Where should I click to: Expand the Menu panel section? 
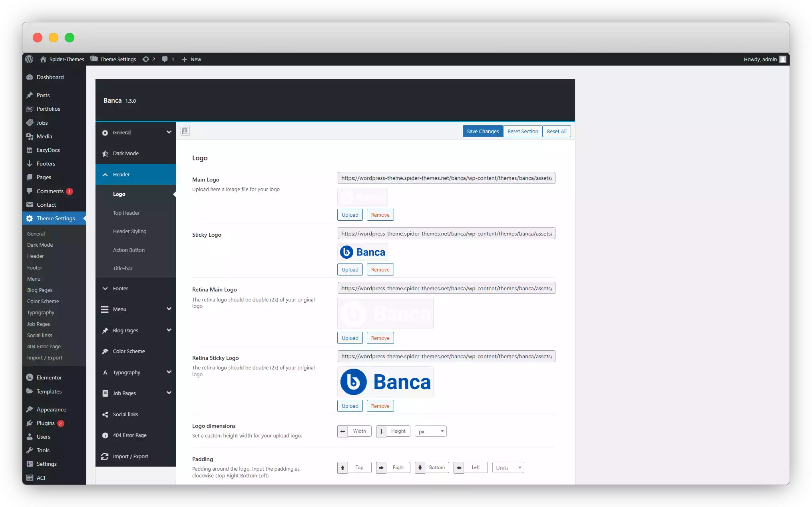tap(135, 309)
